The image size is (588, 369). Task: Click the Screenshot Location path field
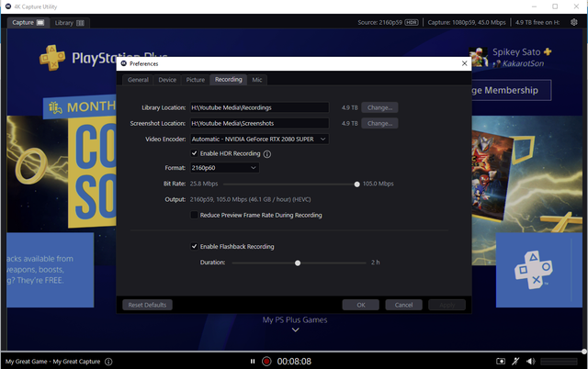point(259,123)
